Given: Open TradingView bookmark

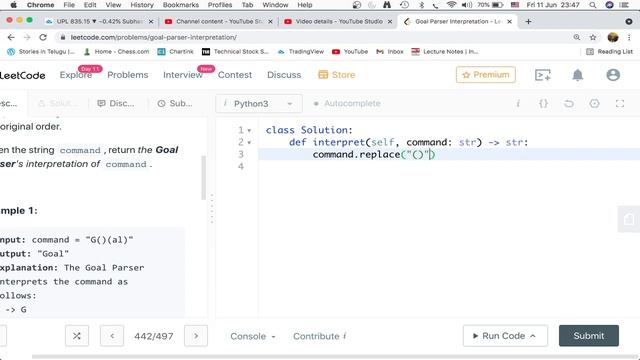Looking at the screenshot, I should (x=301, y=51).
